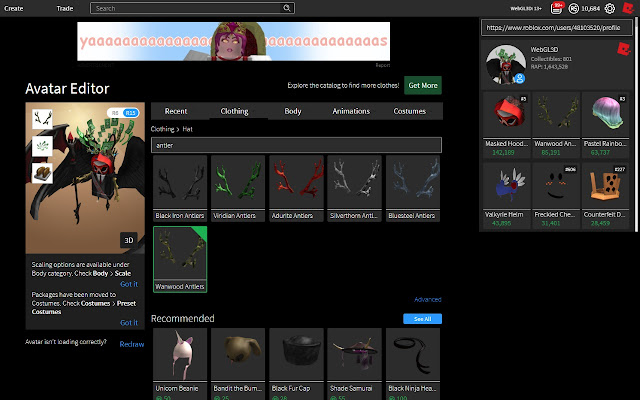Screen dimensions: 640x400
Task: Open the Recent tab
Action: click(176, 111)
